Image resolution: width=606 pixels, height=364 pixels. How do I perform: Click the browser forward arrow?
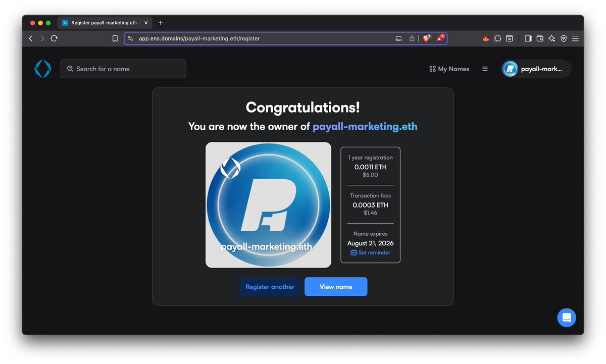click(x=42, y=38)
